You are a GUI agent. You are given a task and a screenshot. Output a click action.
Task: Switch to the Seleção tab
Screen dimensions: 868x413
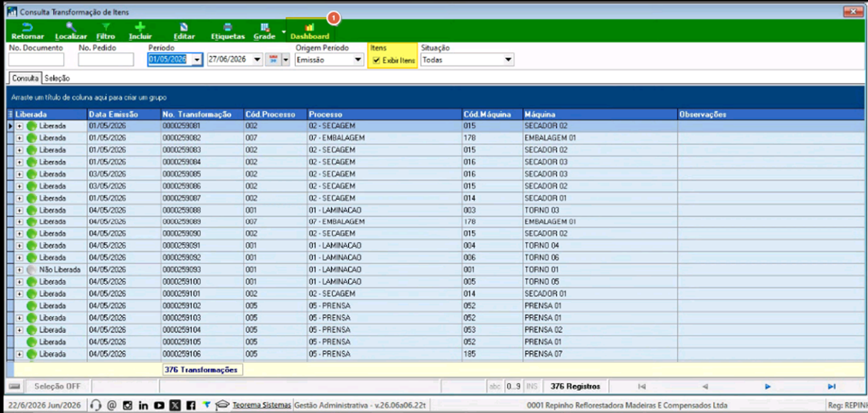(57, 79)
